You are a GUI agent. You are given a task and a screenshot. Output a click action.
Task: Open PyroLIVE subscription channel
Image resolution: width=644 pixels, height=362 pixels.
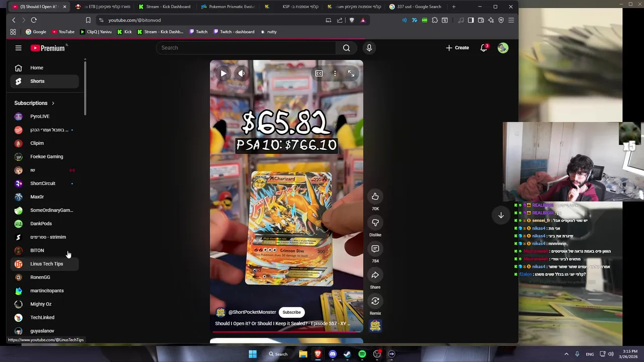pyautogui.click(x=44, y=116)
